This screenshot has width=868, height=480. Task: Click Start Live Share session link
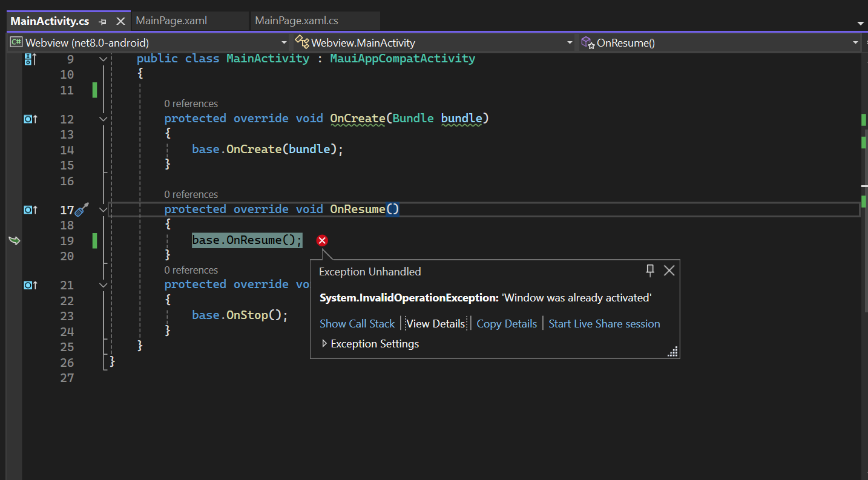[604, 324]
